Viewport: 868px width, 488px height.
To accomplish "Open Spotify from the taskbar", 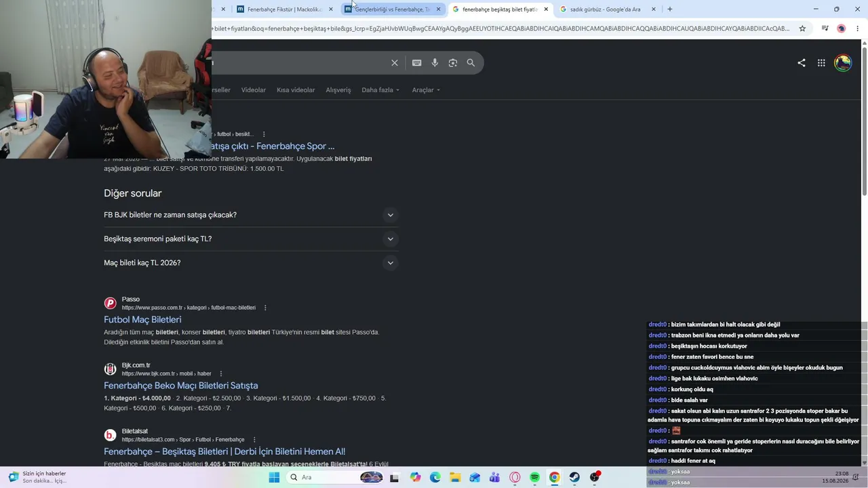I will (534, 477).
